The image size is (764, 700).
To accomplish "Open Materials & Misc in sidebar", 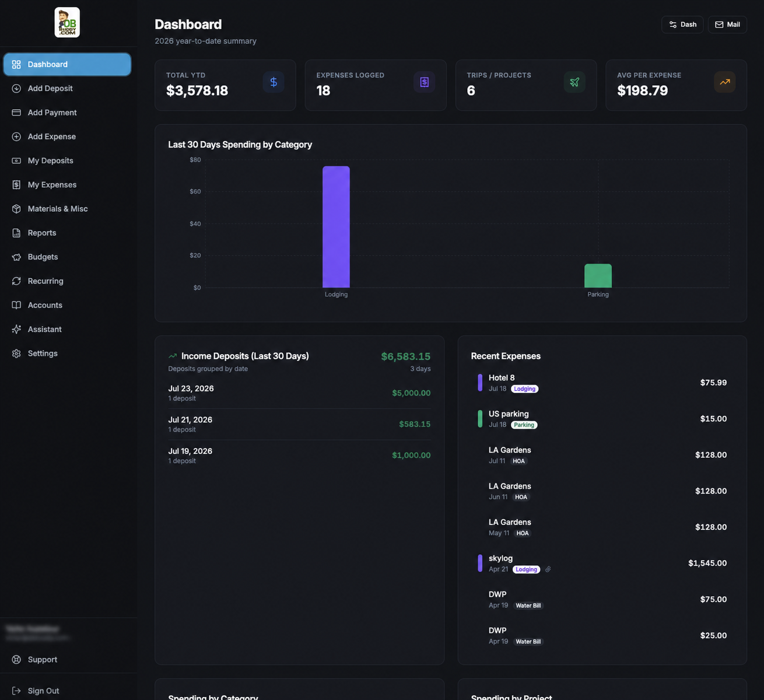I will tap(67, 209).
